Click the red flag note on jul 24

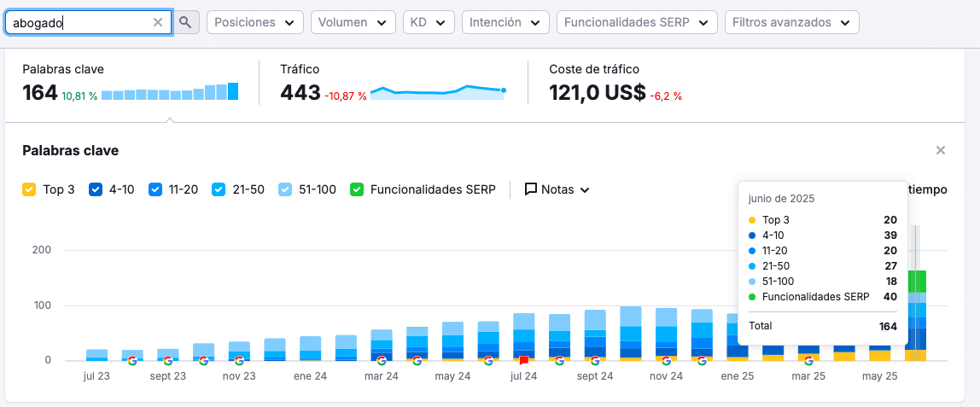[524, 361]
